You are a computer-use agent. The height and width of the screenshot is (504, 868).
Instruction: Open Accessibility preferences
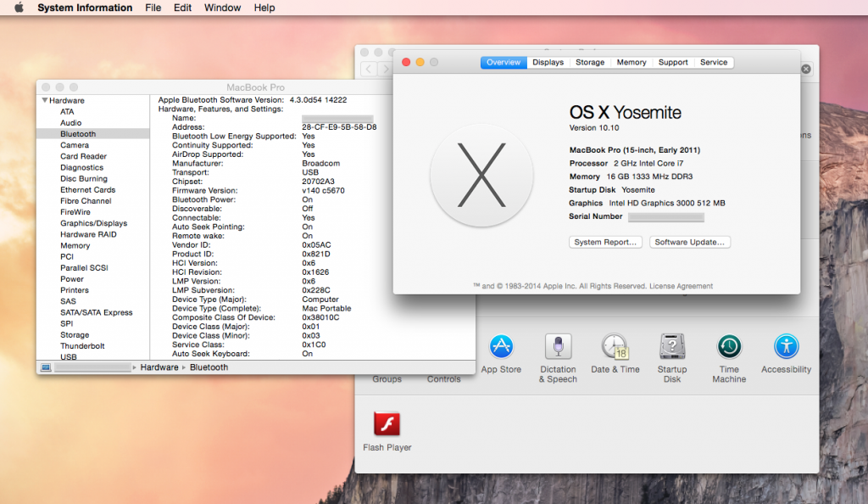(786, 347)
